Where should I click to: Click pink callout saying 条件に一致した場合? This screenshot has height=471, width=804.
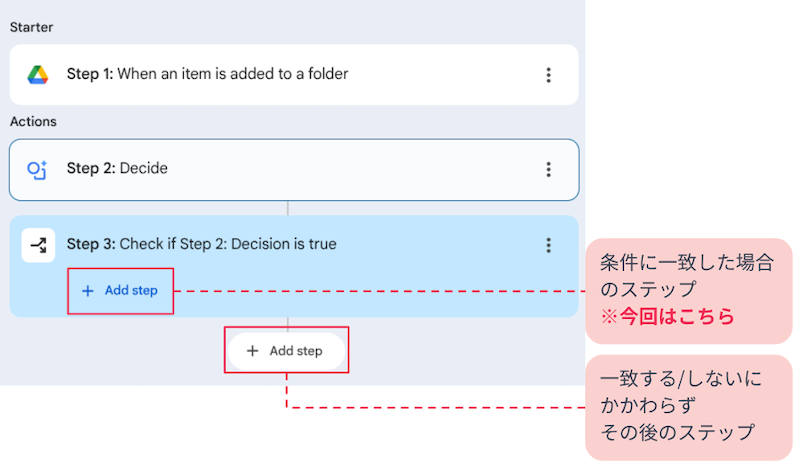point(689,291)
